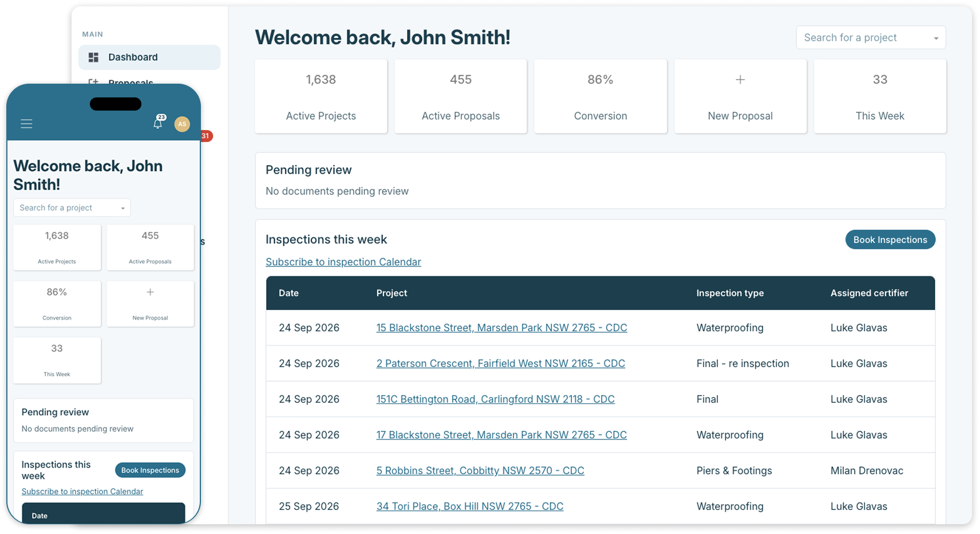Image resolution: width=980 pixels, height=534 pixels.
Task: Click the Final - re inspection type cell
Action: pyautogui.click(x=742, y=363)
